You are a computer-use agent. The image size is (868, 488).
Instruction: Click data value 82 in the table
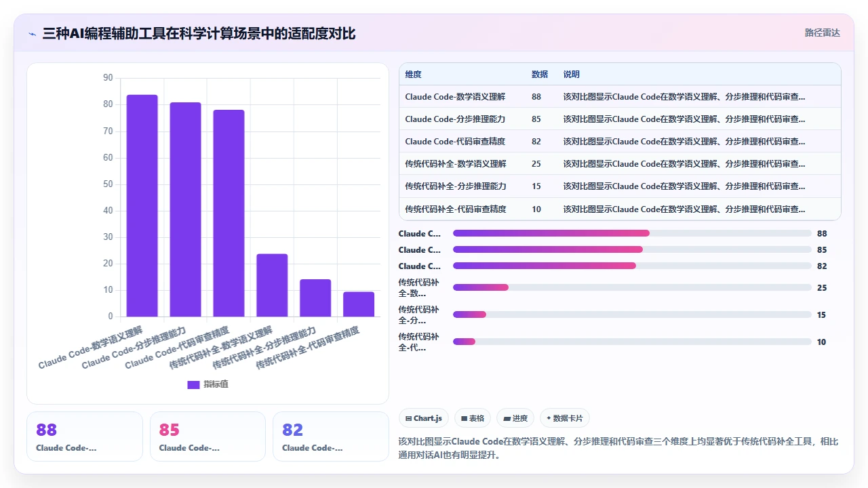coord(536,142)
